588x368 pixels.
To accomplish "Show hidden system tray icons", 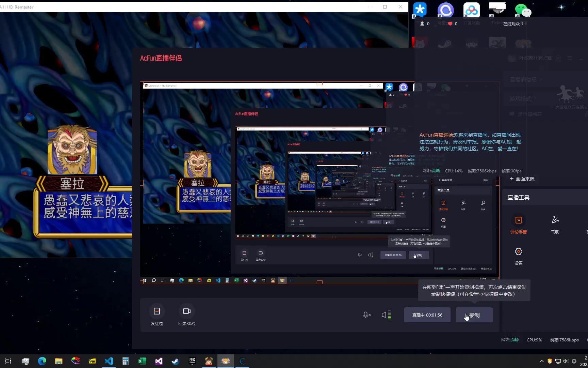I will 542,361.
